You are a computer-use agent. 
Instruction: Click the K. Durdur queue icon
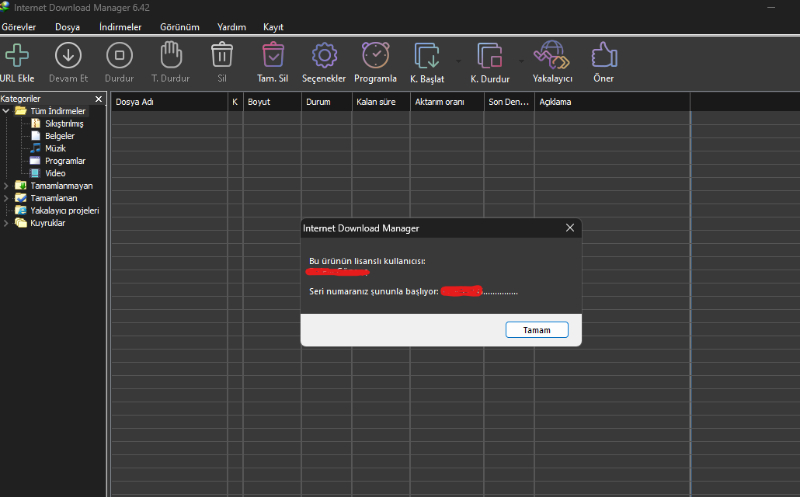(x=489, y=55)
